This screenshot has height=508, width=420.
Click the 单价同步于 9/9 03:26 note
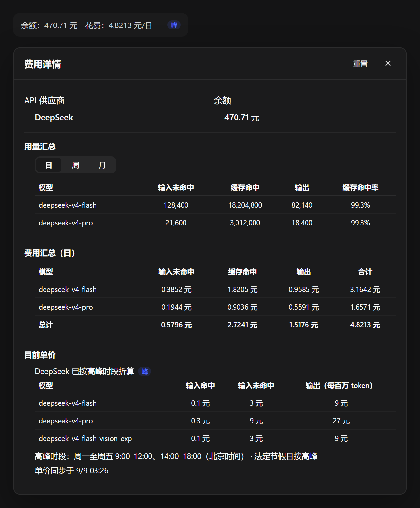(72, 471)
